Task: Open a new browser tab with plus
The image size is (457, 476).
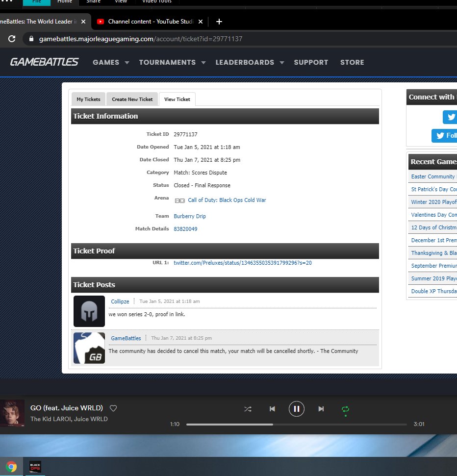Action: (x=219, y=22)
